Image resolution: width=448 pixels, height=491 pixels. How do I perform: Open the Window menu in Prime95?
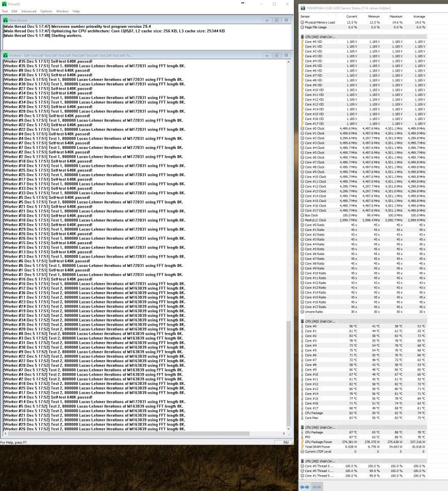(62, 11)
